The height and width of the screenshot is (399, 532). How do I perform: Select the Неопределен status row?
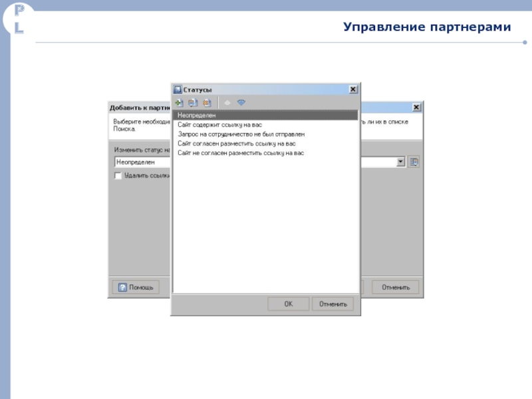pos(265,115)
